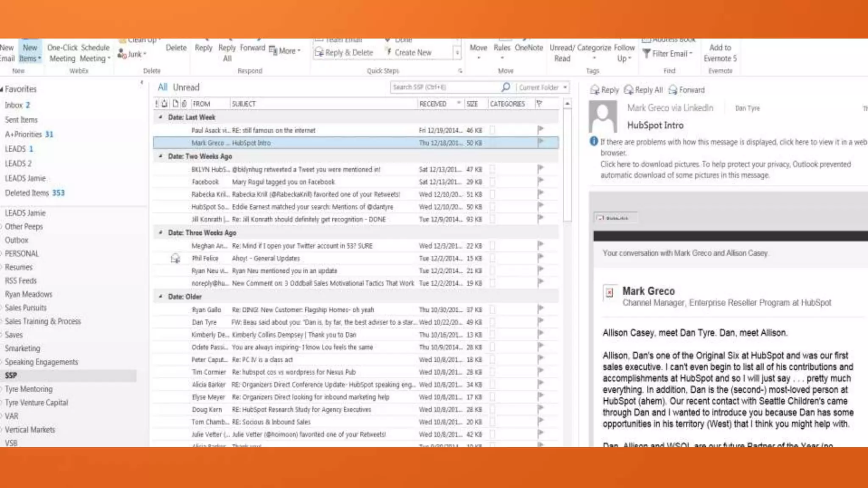Click in the Search SSP input field
This screenshot has width=868, height=488.
(441, 87)
